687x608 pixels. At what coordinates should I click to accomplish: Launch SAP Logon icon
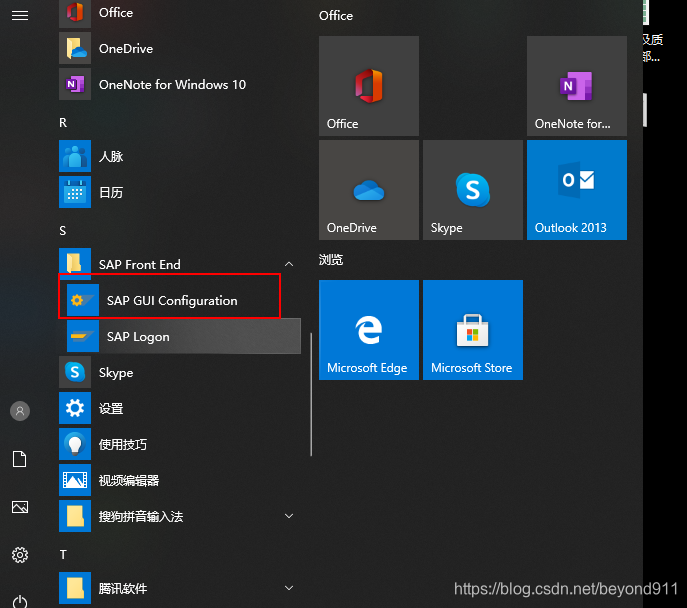click(x=83, y=336)
